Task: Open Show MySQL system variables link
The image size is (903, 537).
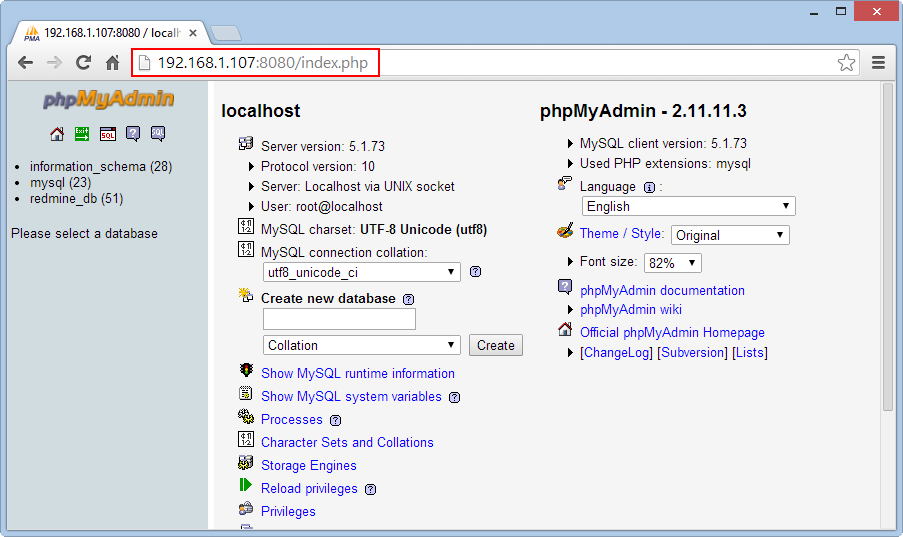Action: [x=351, y=396]
